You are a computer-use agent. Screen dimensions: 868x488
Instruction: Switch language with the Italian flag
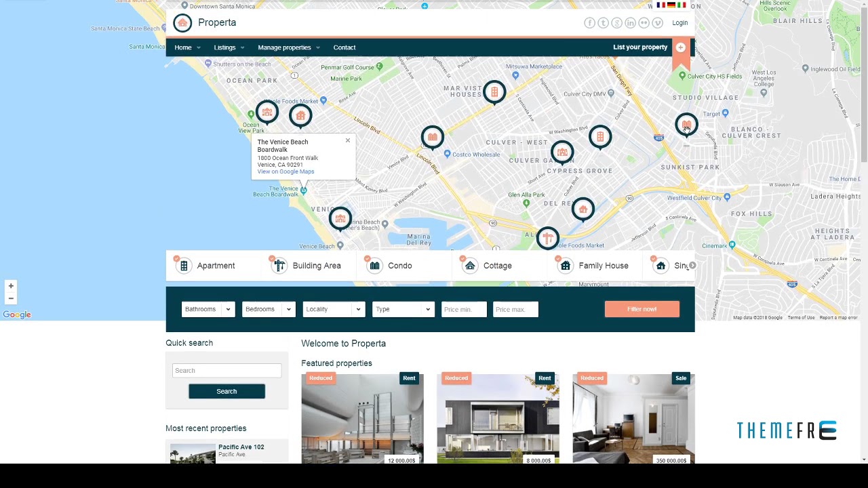(682, 5)
